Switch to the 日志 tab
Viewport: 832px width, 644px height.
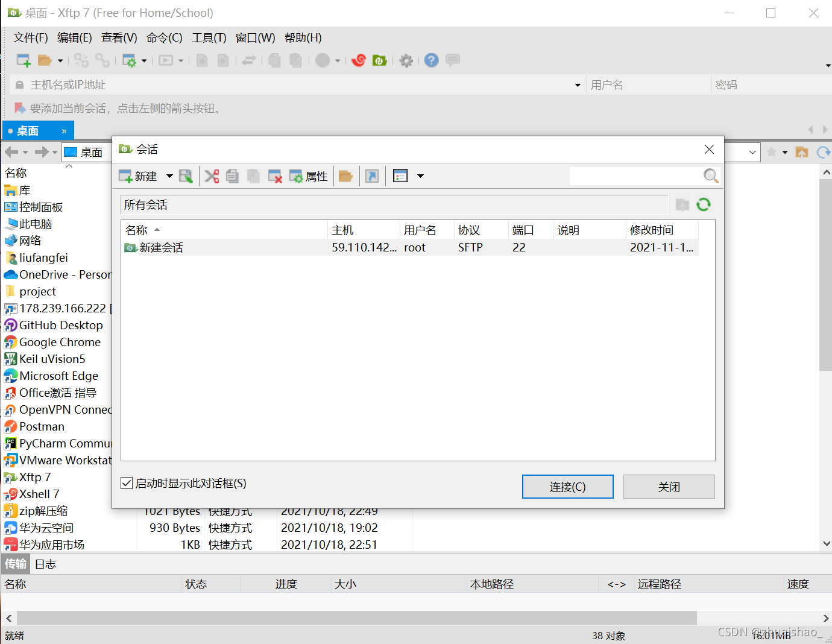click(x=45, y=564)
